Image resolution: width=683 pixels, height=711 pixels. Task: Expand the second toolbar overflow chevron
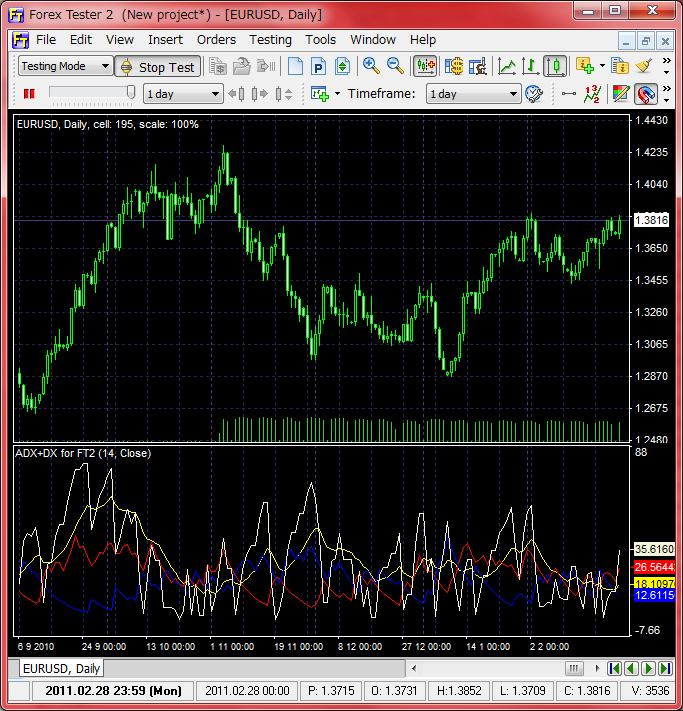[x=666, y=94]
